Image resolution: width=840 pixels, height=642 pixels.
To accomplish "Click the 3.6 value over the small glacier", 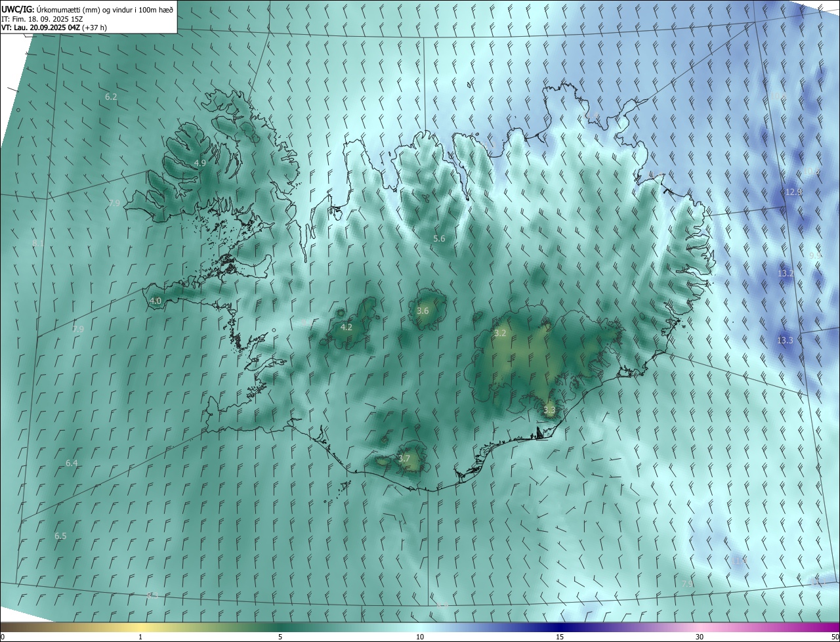I will pyautogui.click(x=423, y=311).
